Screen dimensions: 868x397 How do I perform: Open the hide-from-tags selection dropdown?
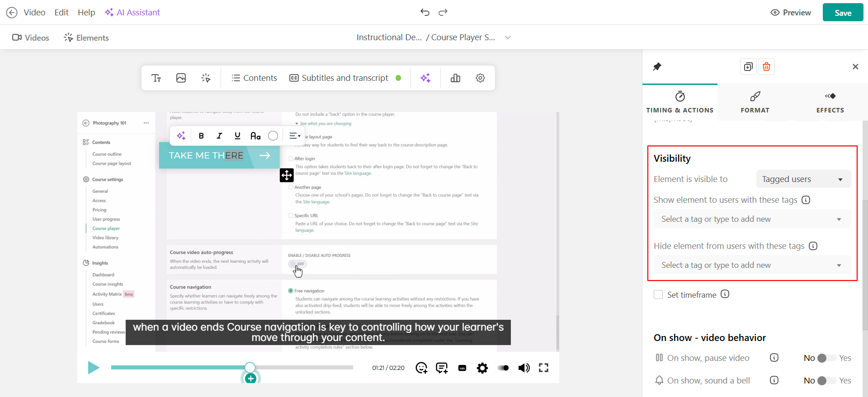coord(752,265)
